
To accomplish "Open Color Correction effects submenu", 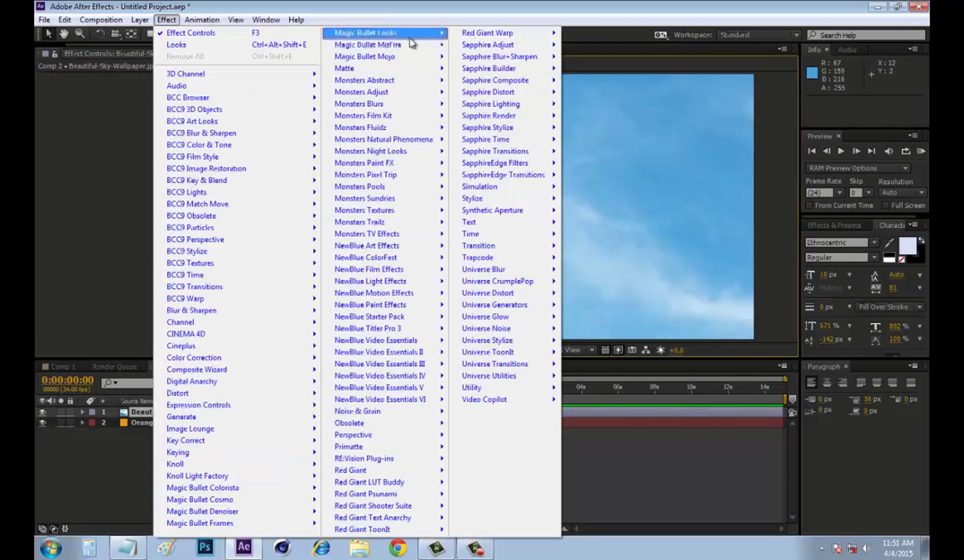I will coord(237,358).
